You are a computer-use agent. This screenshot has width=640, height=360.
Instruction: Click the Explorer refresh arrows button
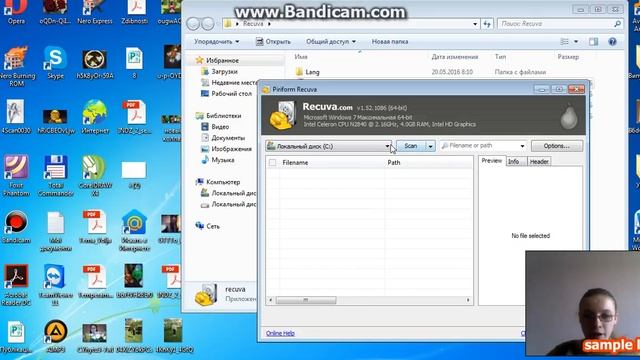[487, 24]
